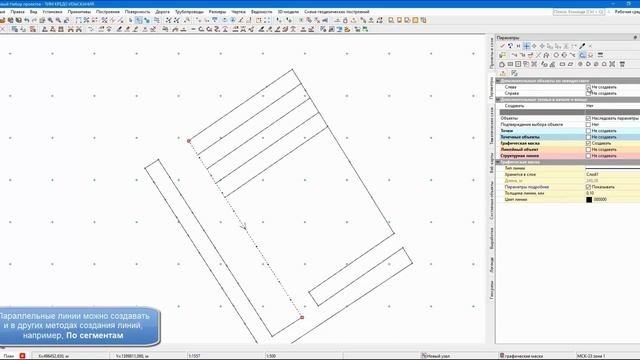Screen dimensions: 640x360
Task: Open the Вид menu
Action: tap(33, 12)
